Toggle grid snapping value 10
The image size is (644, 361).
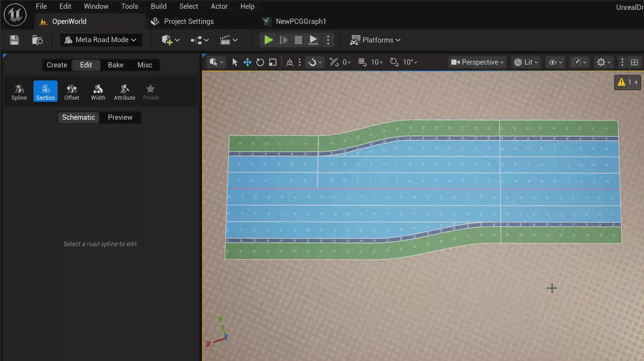(x=370, y=62)
